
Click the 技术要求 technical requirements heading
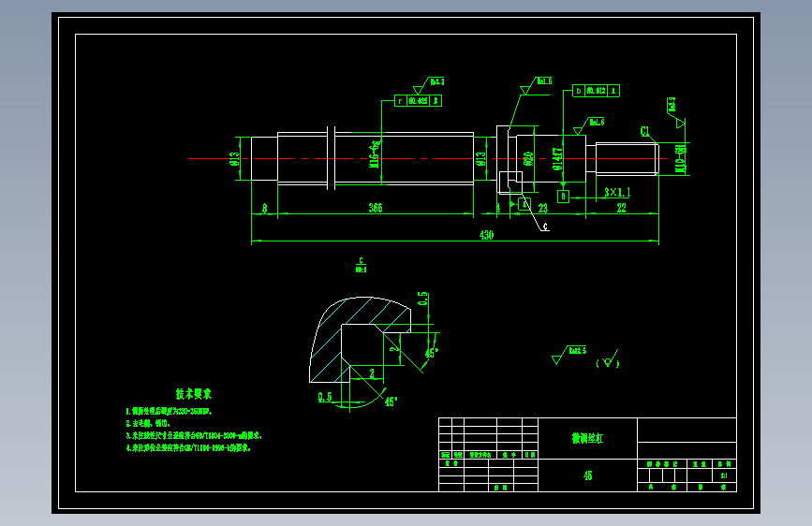(194, 394)
